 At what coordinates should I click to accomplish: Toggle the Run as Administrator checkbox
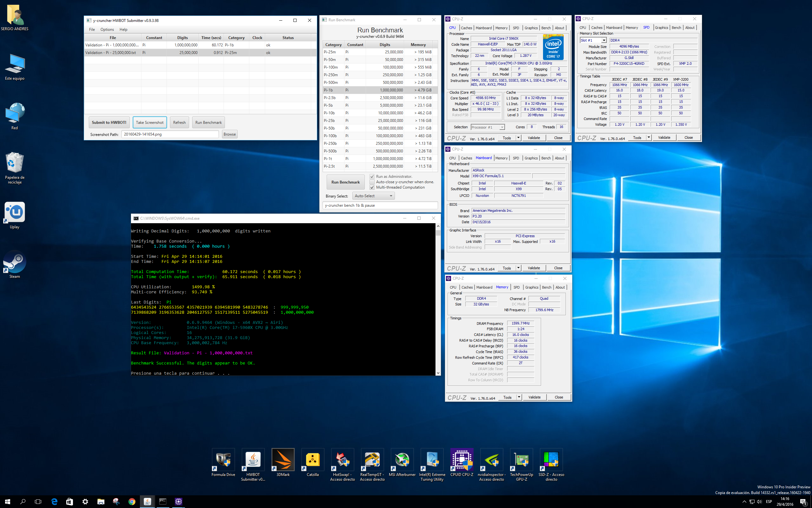(x=372, y=177)
